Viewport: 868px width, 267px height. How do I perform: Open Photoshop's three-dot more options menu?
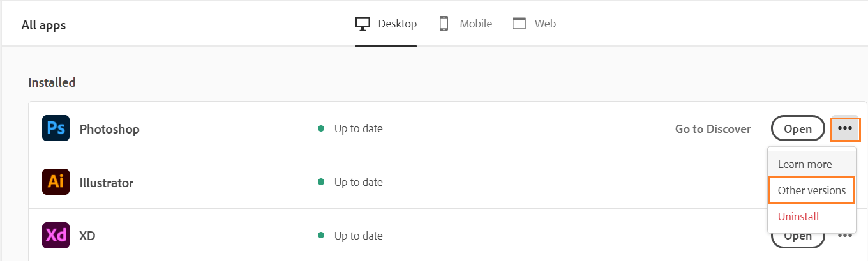(845, 128)
